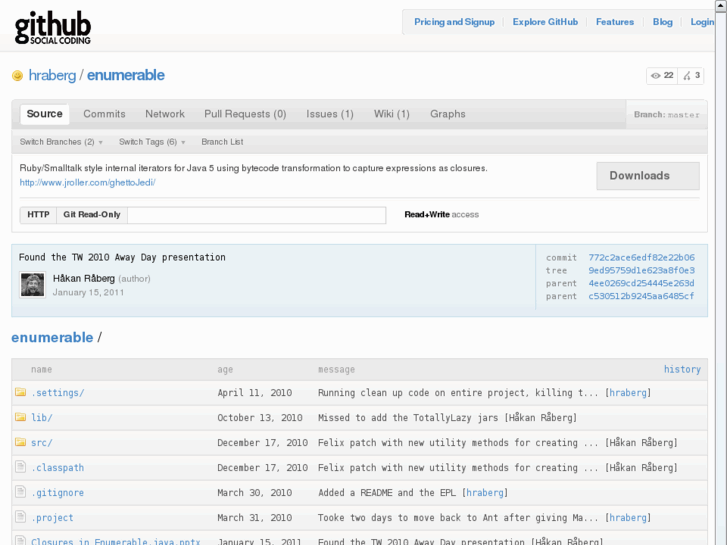Viewport: 727px width, 545px height.
Task: Select the Source tab
Action: click(x=45, y=114)
